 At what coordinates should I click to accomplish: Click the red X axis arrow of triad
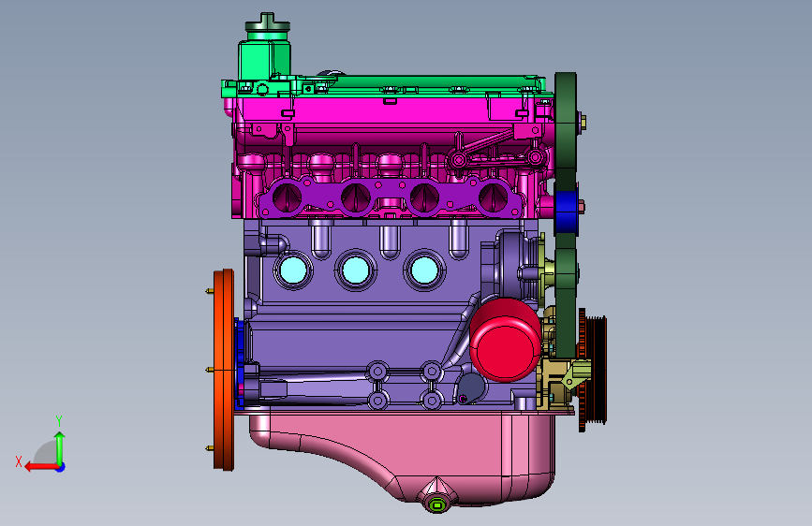tap(40, 467)
